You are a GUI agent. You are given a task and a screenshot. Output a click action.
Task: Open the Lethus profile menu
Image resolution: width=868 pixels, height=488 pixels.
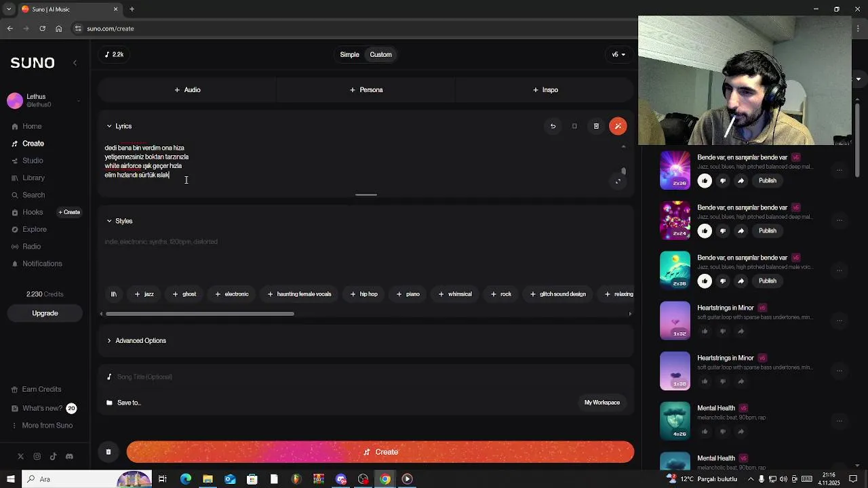(45, 101)
